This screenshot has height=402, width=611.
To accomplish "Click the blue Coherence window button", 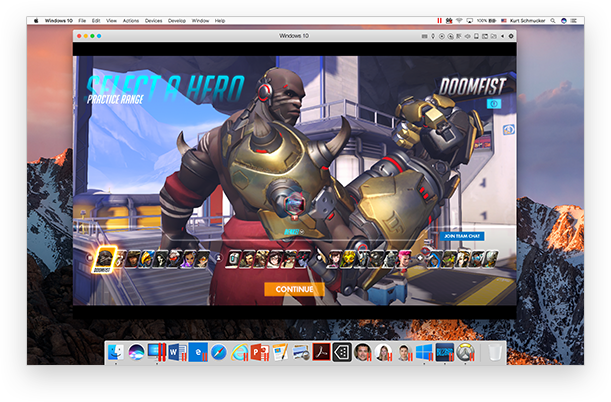I will (99, 36).
